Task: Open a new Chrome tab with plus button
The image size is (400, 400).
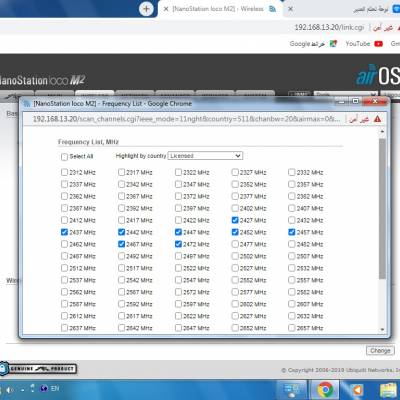Action: (146, 9)
